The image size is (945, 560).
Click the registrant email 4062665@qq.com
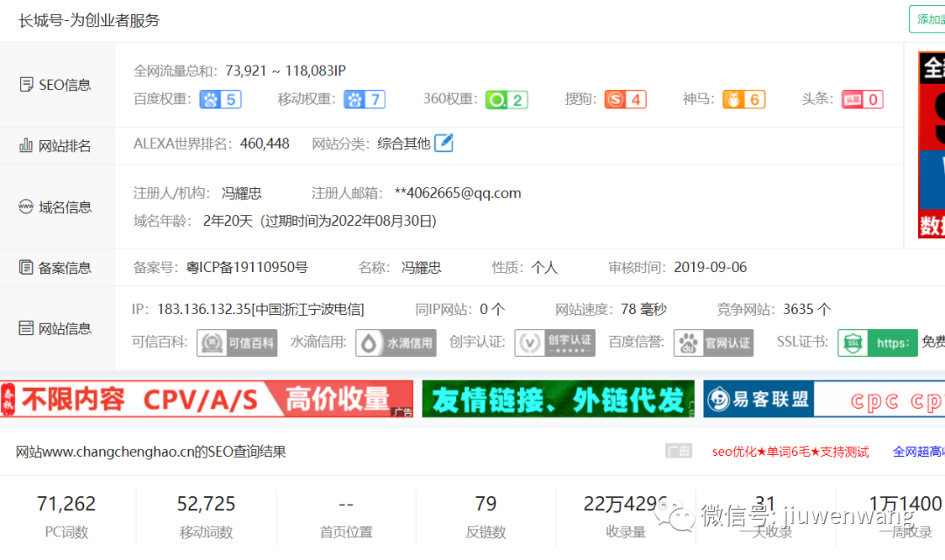tap(458, 192)
